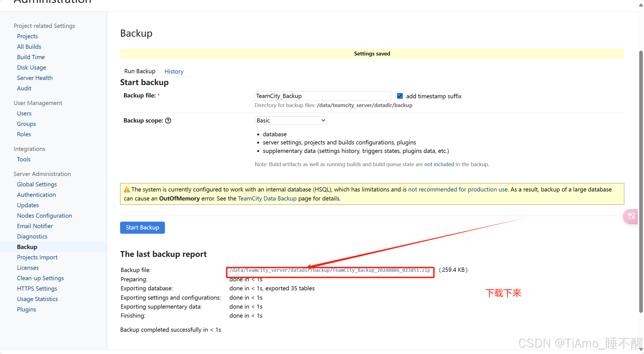Click the 'The last backup report' heading
The height and width of the screenshot is (354, 644).
point(164,254)
